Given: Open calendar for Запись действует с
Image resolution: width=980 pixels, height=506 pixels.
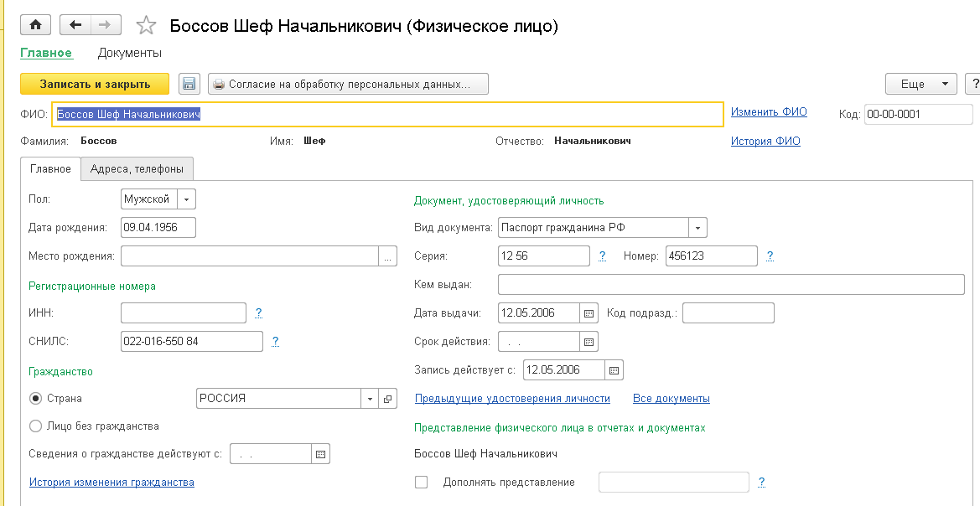Looking at the screenshot, I should click(x=614, y=369).
